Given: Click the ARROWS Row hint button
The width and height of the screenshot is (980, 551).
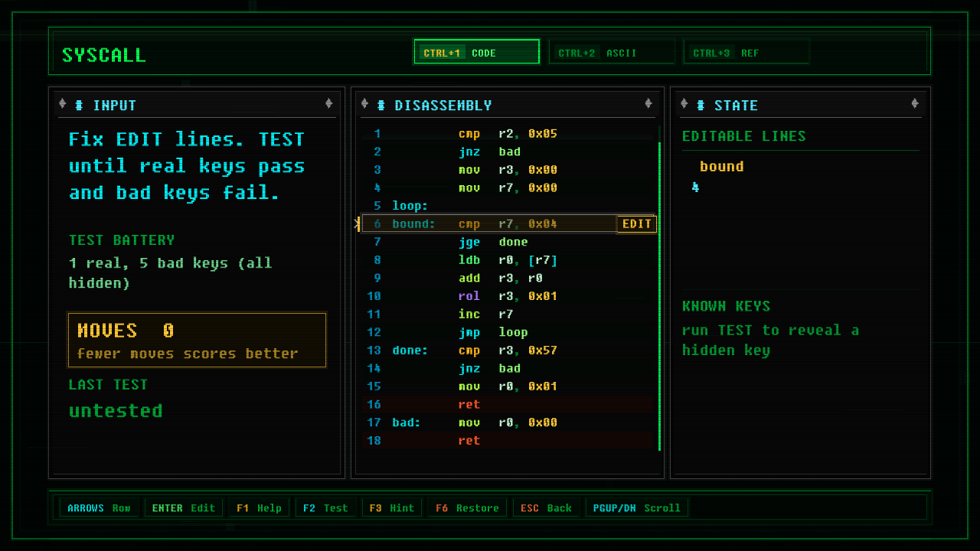Looking at the screenshot, I should [99, 508].
